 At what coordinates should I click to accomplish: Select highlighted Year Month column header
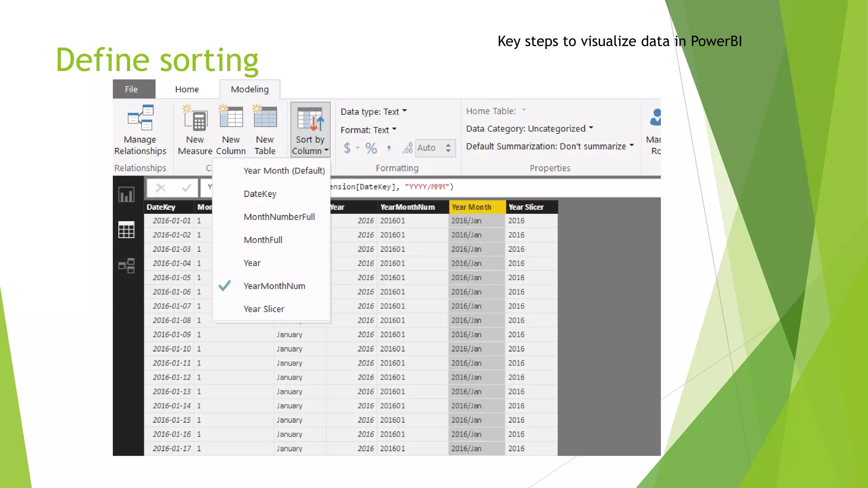point(477,207)
